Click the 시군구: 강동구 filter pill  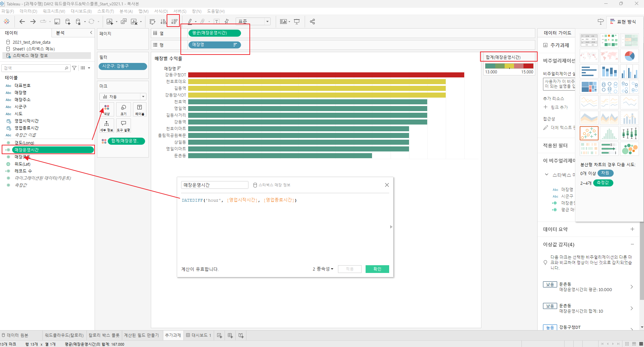coord(123,66)
